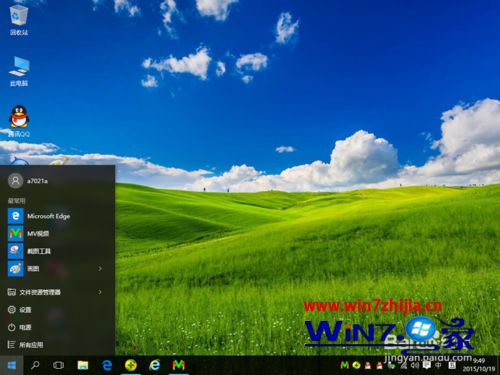Open the Internet Explorer taskbar icon
The image size is (500, 375).
154,365
